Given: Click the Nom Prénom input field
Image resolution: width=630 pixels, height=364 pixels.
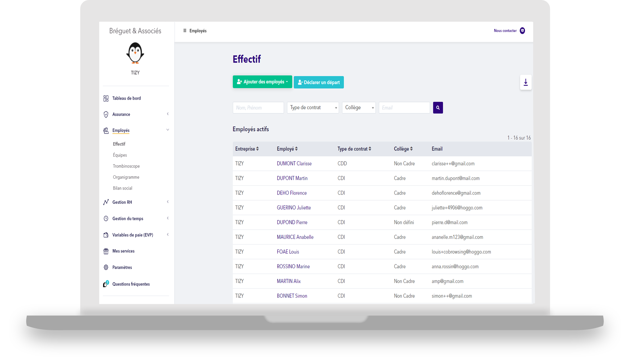Looking at the screenshot, I should point(257,108).
